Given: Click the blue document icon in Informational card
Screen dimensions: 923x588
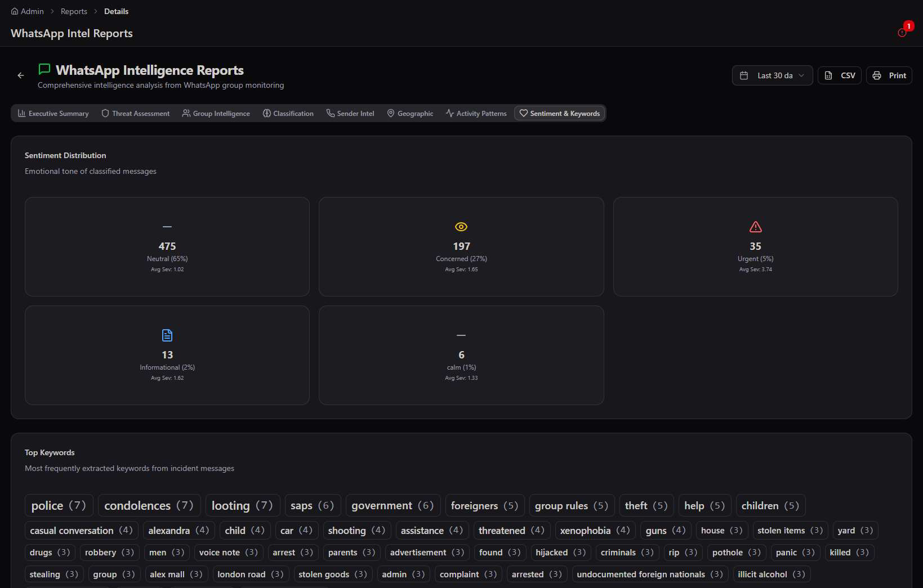Looking at the screenshot, I should pos(167,335).
